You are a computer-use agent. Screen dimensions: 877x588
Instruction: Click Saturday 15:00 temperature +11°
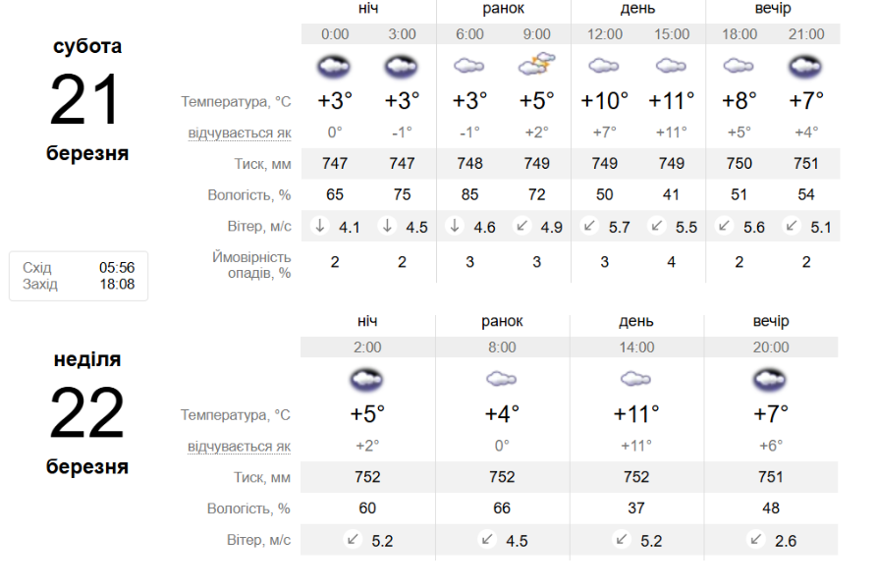[x=672, y=100]
